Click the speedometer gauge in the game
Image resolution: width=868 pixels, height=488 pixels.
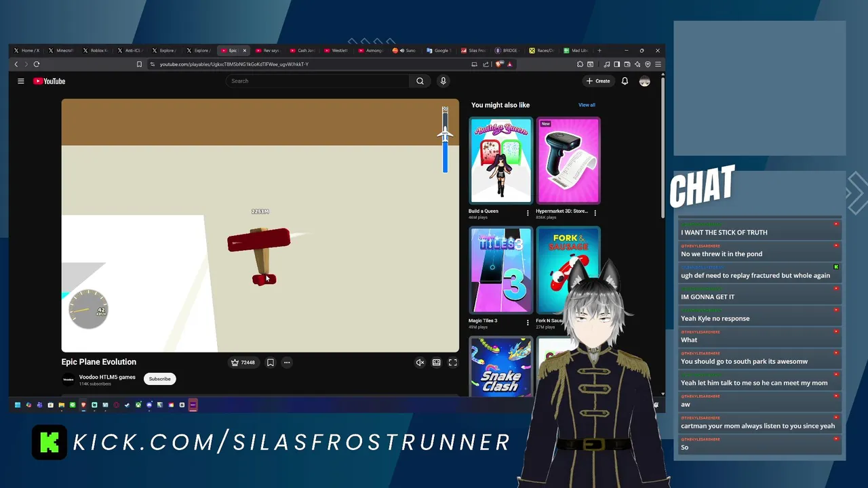coord(88,309)
